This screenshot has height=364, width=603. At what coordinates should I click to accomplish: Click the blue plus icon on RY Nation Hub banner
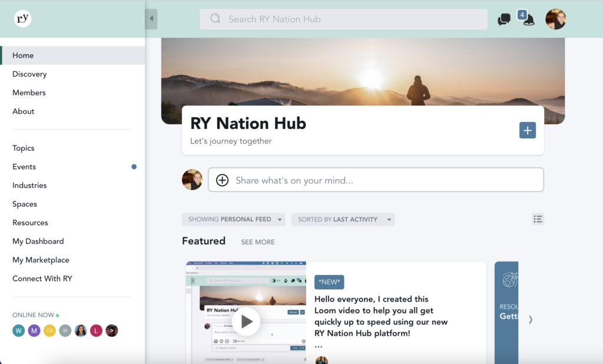(527, 130)
